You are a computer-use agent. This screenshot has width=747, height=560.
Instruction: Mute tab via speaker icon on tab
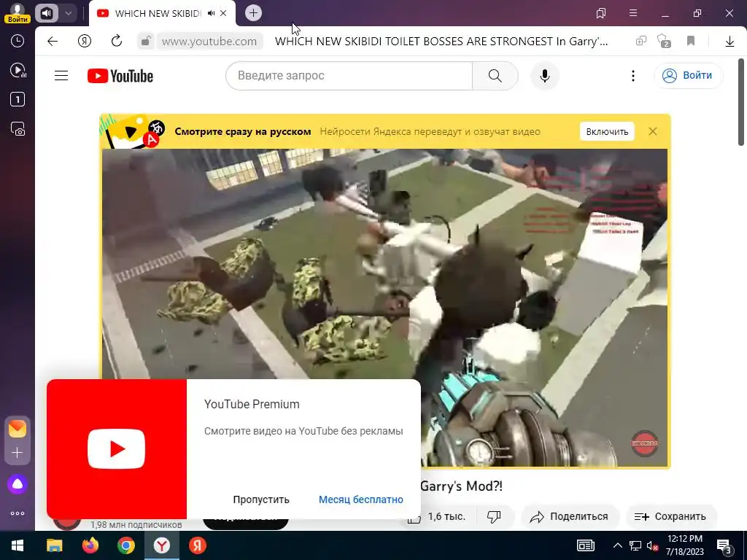[x=211, y=13]
